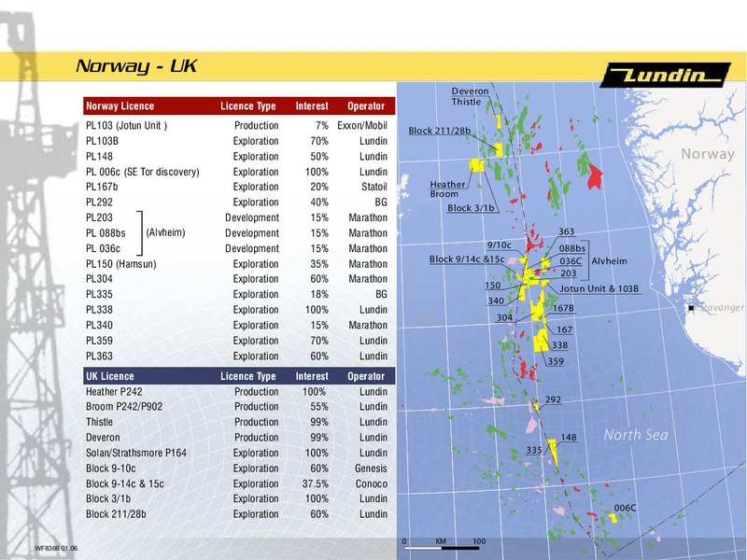Click 'Deveron' in UK licence table
Image resolution: width=747 pixels, height=560 pixels.
tap(103, 438)
